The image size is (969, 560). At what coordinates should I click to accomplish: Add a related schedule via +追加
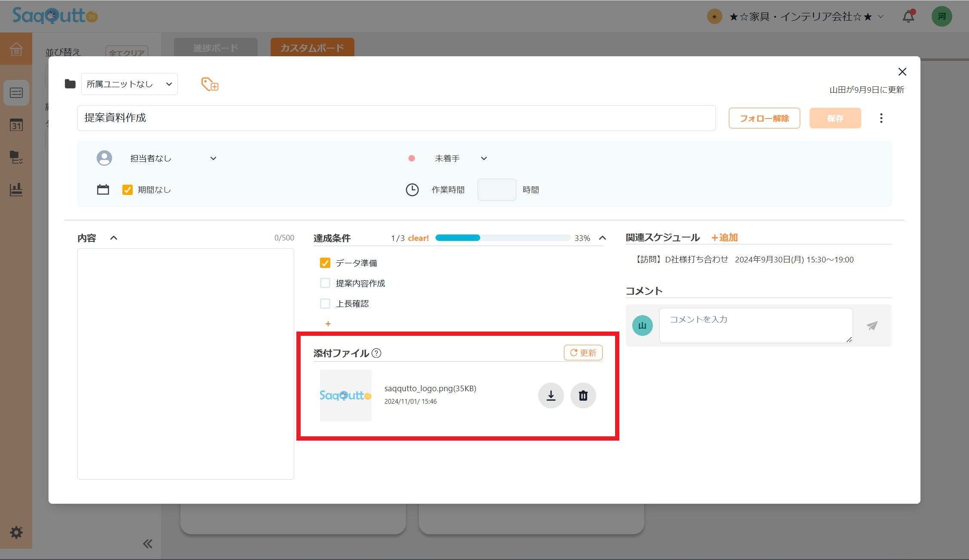(x=724, y=237)
